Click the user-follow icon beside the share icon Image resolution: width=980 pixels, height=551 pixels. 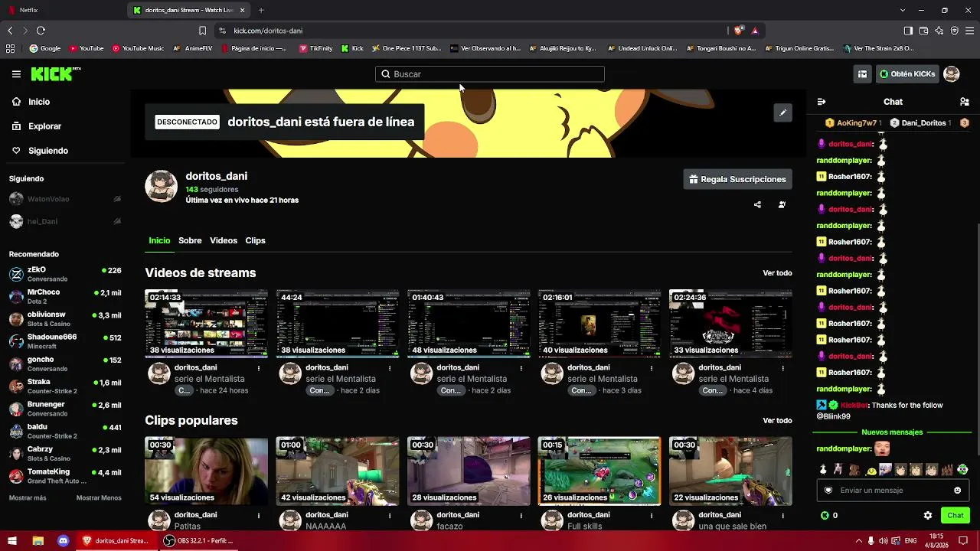pos(782,205)
